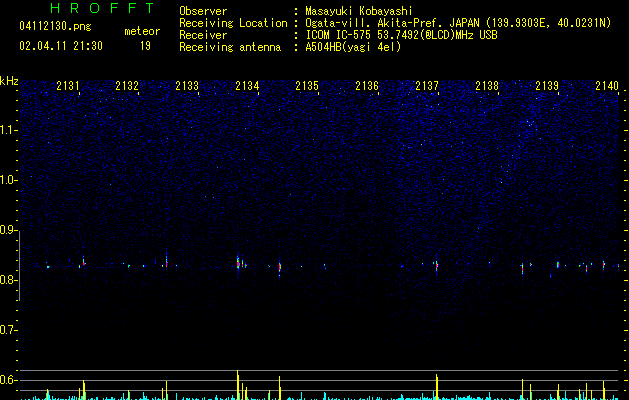
Task: Click the 2134 time marker
Action: [247, 85]
